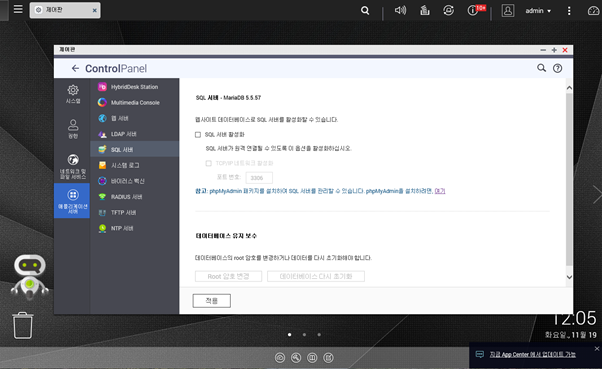
Task: Go to the third desktop page dot
Action: 319,334
